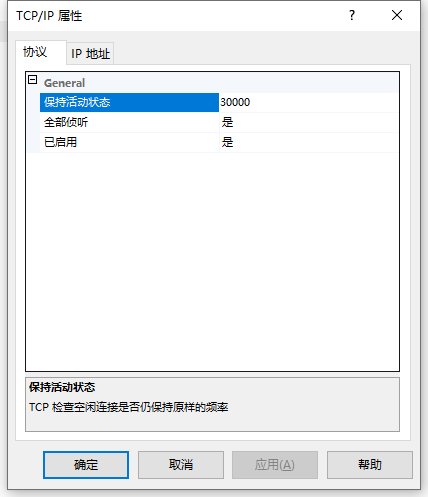
Task: Click the 应用(A) button
Action: (275, 465)
